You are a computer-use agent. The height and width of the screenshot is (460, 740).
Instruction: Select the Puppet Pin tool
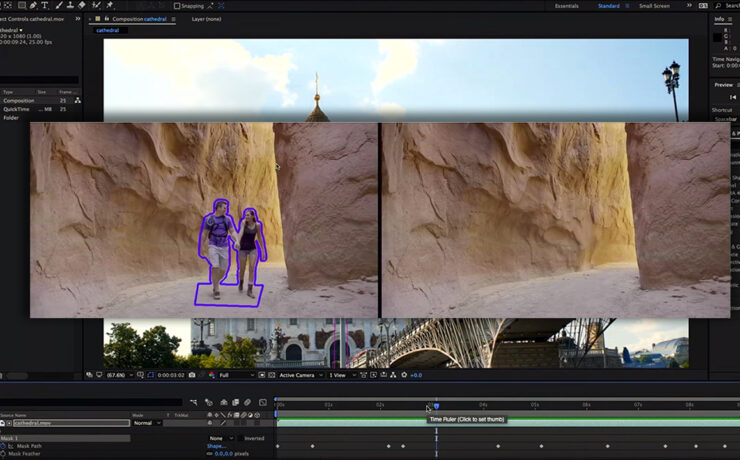tap(109, 5)
